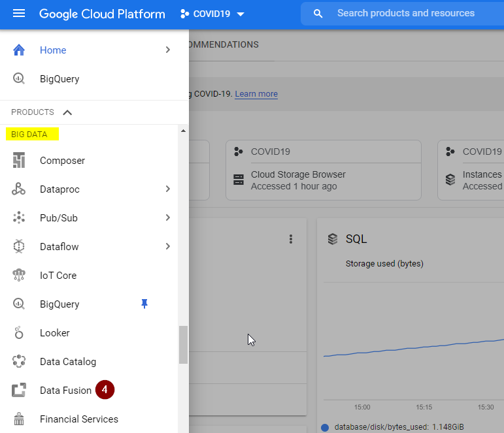The width and height of the screenshot is (504, 433).
Task: Open the COVID19 project selector dropdown
Action: (212, 14)
